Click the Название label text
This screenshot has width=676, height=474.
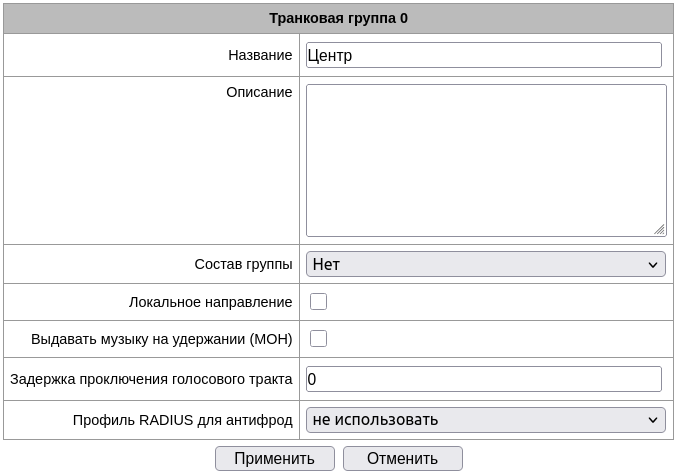(260, 55)
